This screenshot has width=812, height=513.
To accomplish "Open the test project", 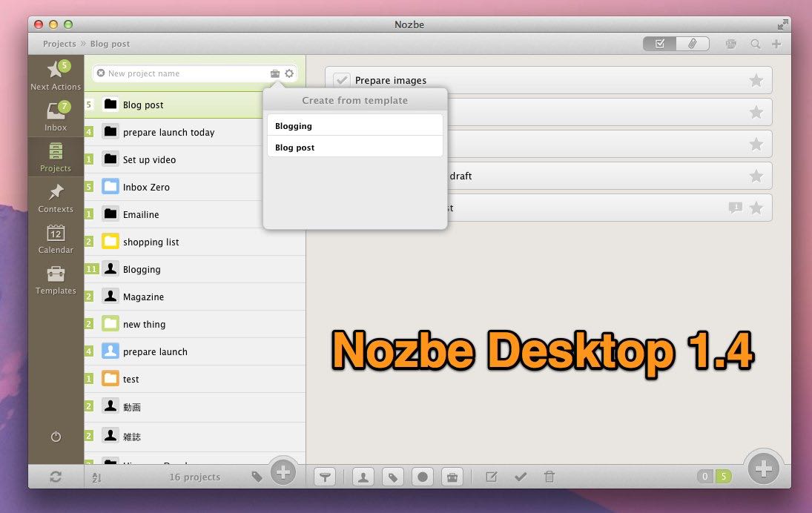I will 195,379.
